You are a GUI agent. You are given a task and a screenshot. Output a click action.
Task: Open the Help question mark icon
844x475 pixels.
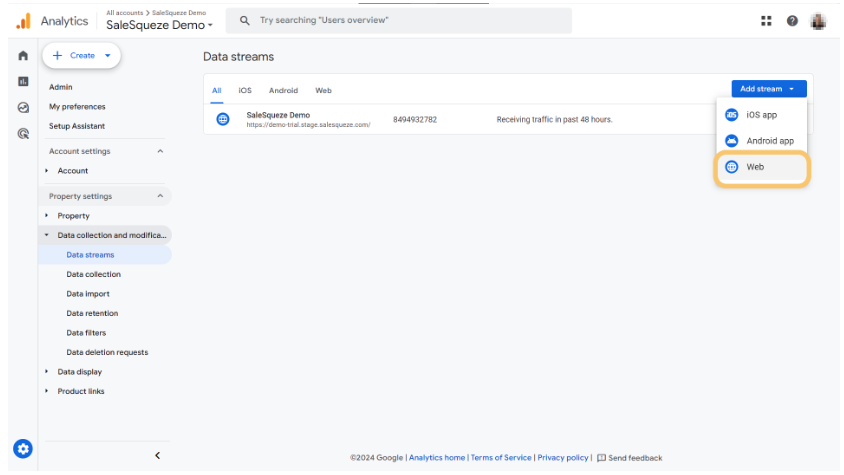pyautogui.click(x=792, y=21)
